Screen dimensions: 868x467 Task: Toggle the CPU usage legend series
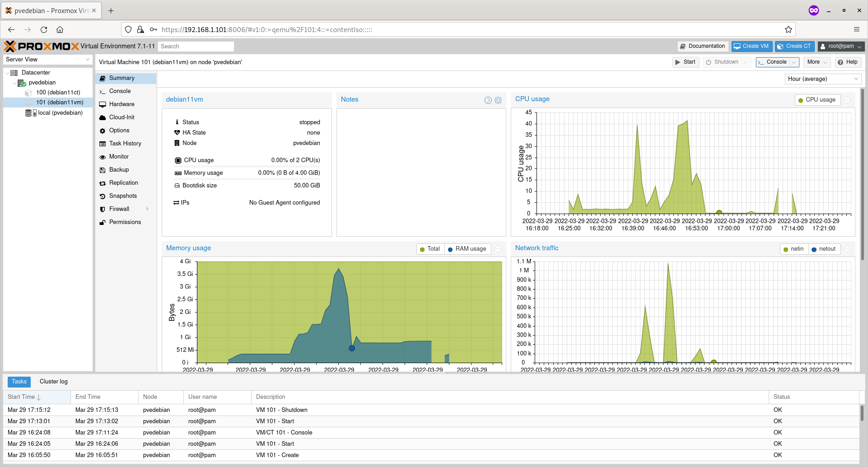[x=817, y=100]
